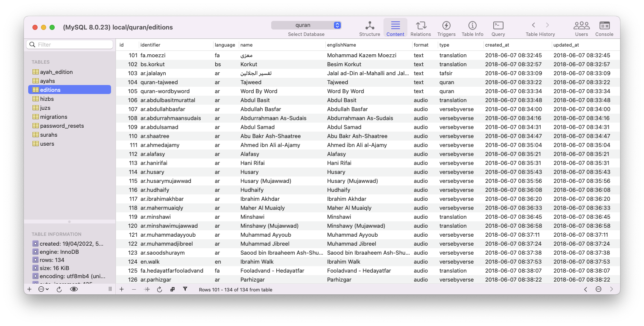Duplicate the selected row
This screenshot has width=644, height=326.
coord(147,289)
